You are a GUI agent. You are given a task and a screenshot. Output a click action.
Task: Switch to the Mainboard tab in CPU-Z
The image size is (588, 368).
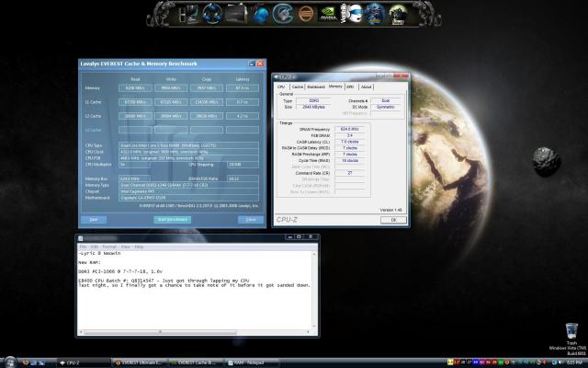(x=316, y=86)
